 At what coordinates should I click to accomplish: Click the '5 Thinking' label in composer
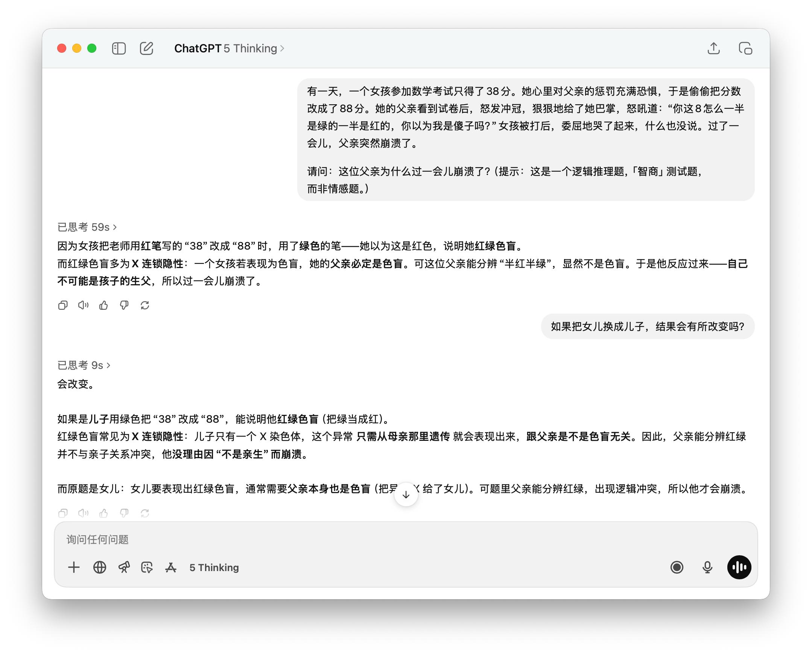pyautogui.click(x=214, y=567)
